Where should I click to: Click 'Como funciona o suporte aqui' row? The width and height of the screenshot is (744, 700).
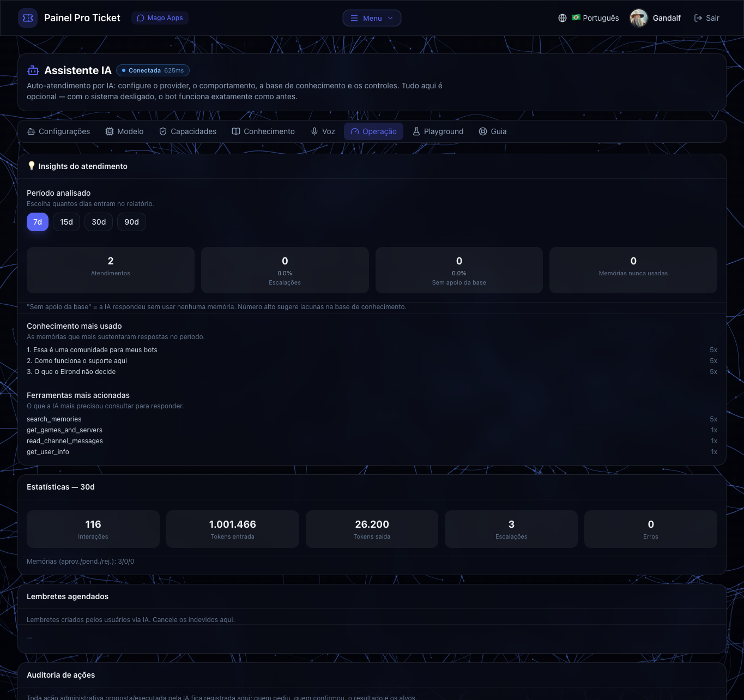click(372, 361)
